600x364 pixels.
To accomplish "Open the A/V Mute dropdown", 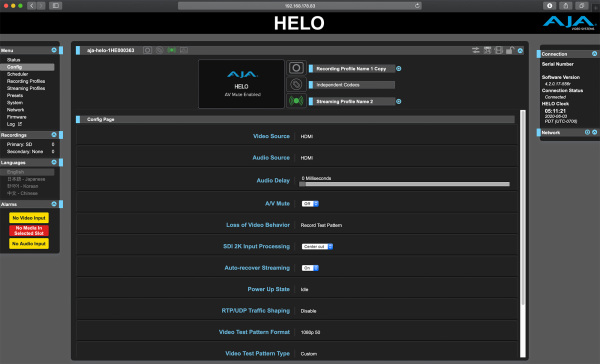I will [x=310, y=204].
